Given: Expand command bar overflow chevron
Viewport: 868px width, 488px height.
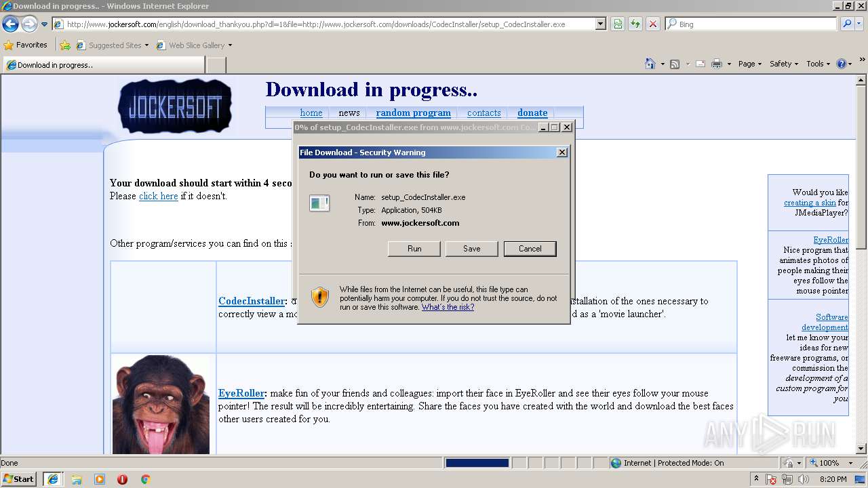Looking at the screenshot, I should [x=863, y=60].
